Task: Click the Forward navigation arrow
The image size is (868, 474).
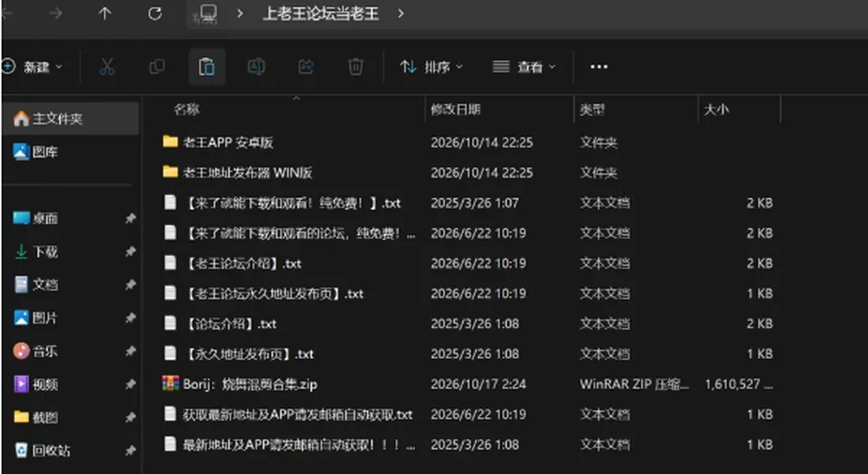Action: pyautogui.click(x=55, y=14)
